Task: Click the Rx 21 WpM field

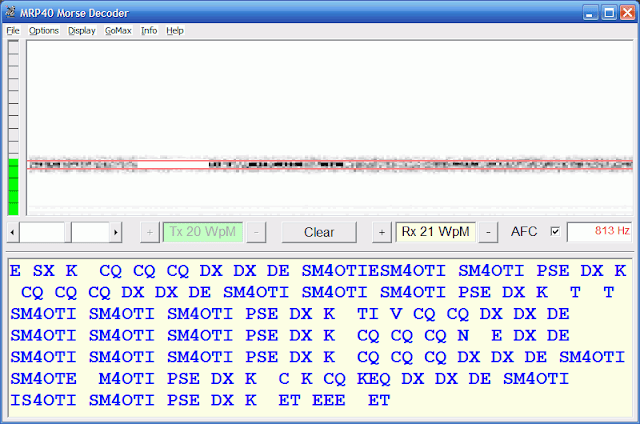Action: 435,232
